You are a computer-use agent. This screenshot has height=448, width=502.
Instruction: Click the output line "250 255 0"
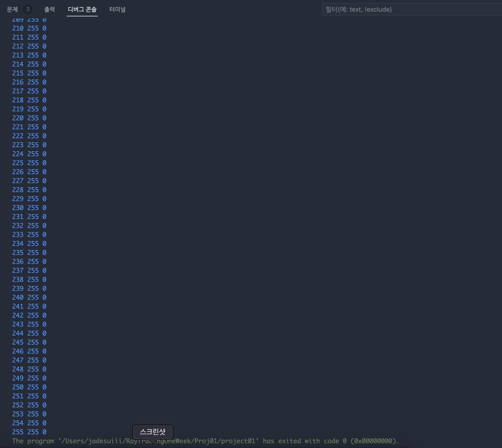click(x=29, y=387)
